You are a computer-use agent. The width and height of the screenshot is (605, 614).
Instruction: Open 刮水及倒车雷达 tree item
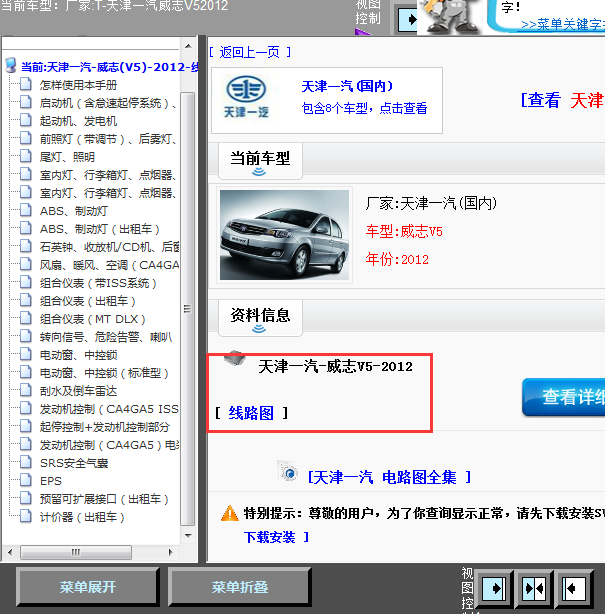(x=78, y=391)
